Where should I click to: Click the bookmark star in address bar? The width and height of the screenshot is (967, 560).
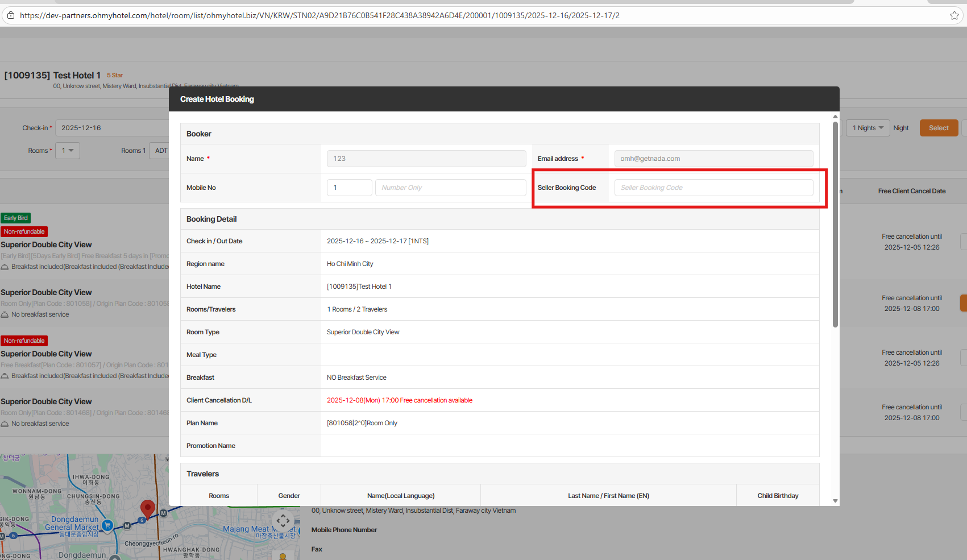pos(954,15)
